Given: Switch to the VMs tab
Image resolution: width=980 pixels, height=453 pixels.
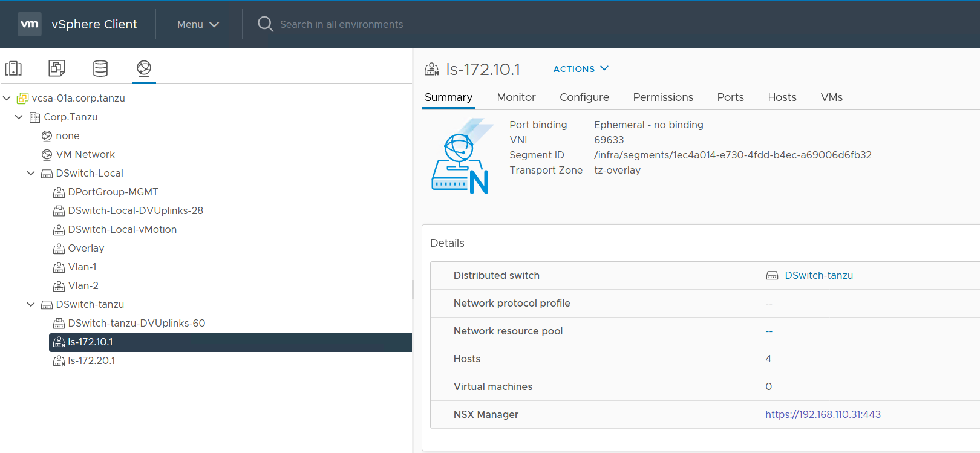Looking at the screenshot, I should (x=832, y=97).
